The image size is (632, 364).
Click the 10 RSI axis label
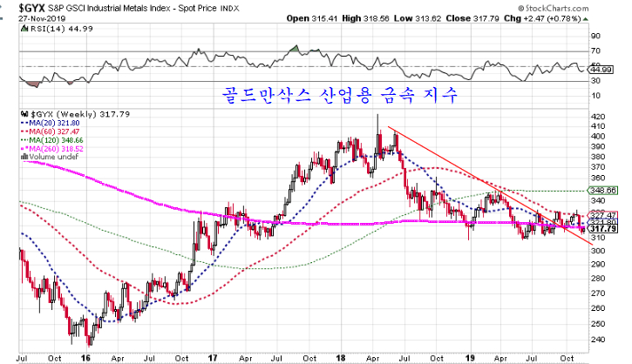pyautogui.click(x=595, y=96)
